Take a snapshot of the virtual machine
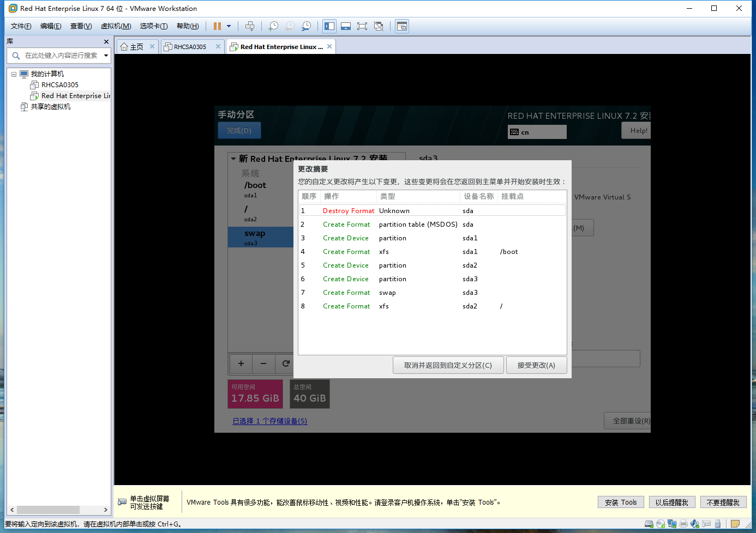Viewport: 756px width, 533px height. (x=273, y=26)
